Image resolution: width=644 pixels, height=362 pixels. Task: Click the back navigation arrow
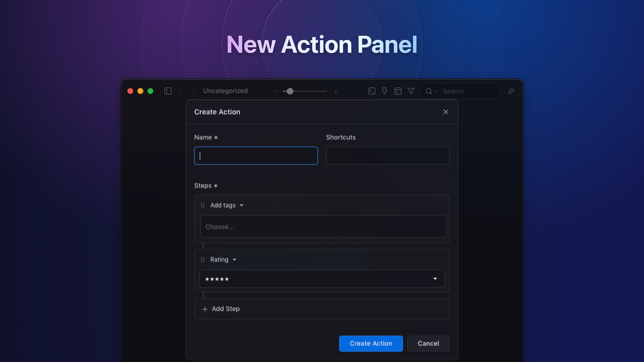point(181,91)
